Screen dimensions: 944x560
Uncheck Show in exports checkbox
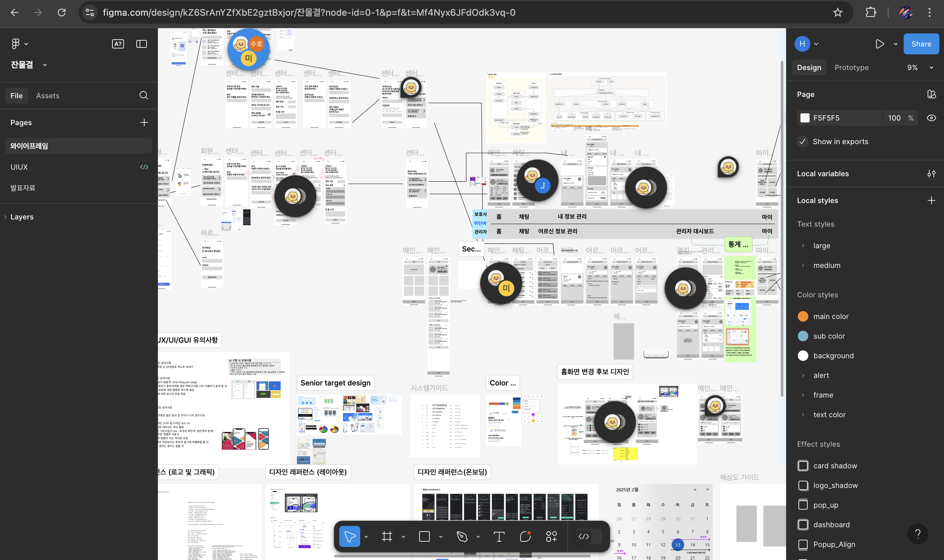[x=802, y=141]
